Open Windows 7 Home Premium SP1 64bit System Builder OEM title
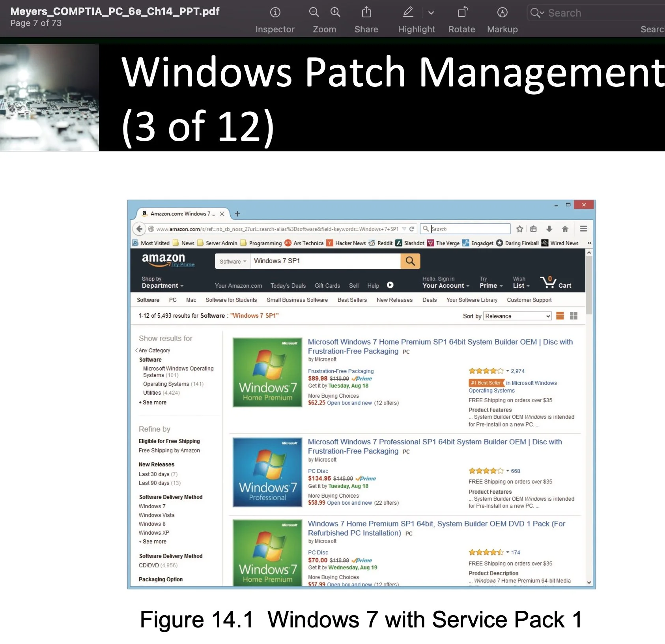The height and width of the screenshot is (644, 665). pos(440,346)
